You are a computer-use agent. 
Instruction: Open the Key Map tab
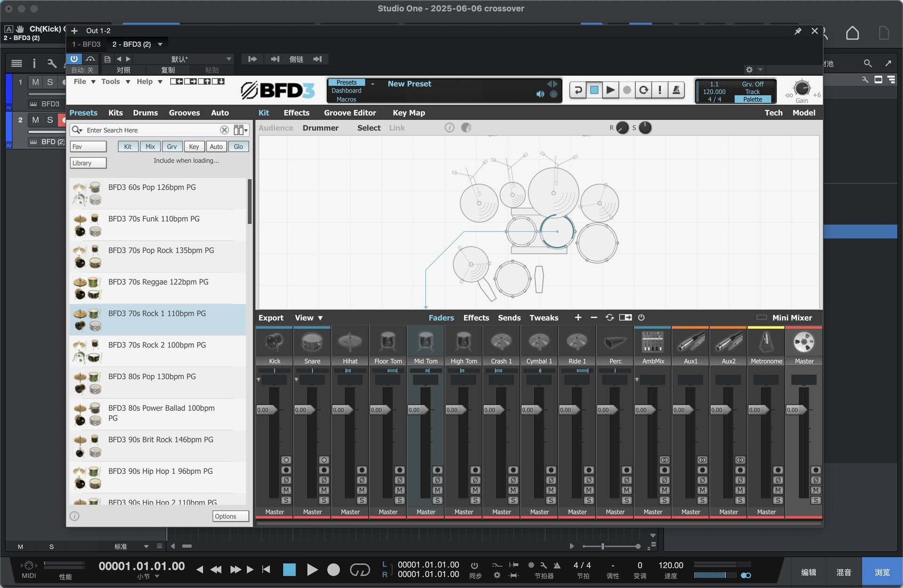point(409,113)
